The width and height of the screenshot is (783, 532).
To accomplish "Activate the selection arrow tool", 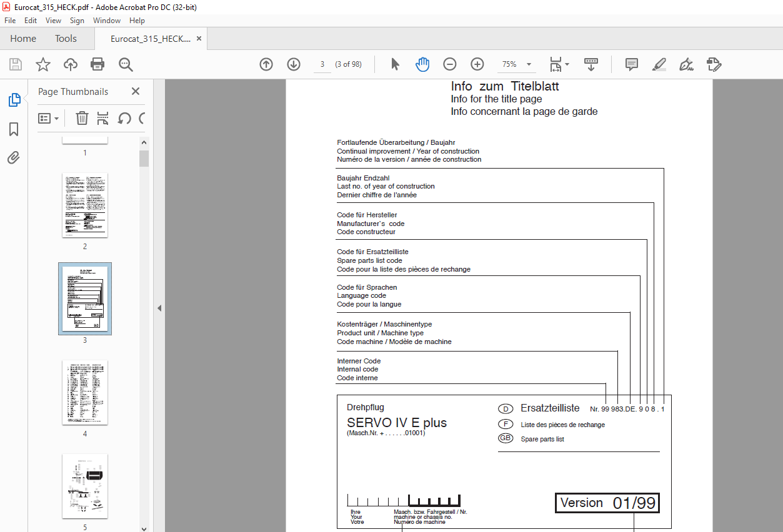I will tap(395, 64).
